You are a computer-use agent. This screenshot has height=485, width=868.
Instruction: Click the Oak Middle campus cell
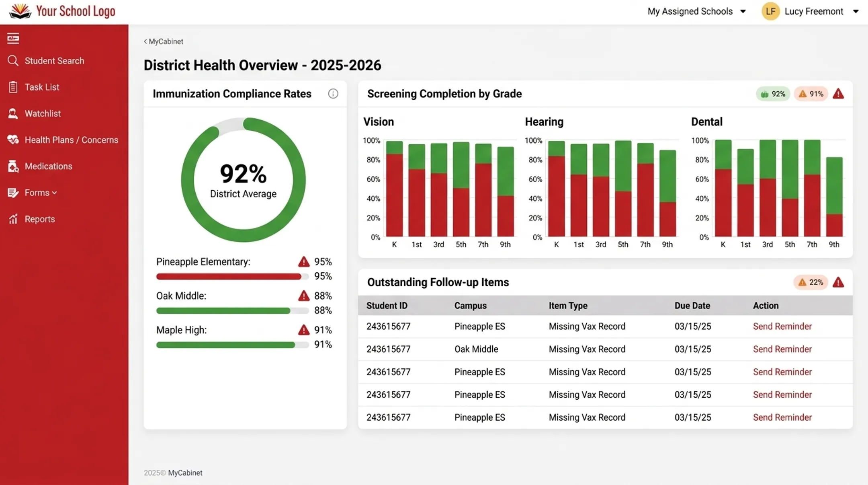point(476,349)
